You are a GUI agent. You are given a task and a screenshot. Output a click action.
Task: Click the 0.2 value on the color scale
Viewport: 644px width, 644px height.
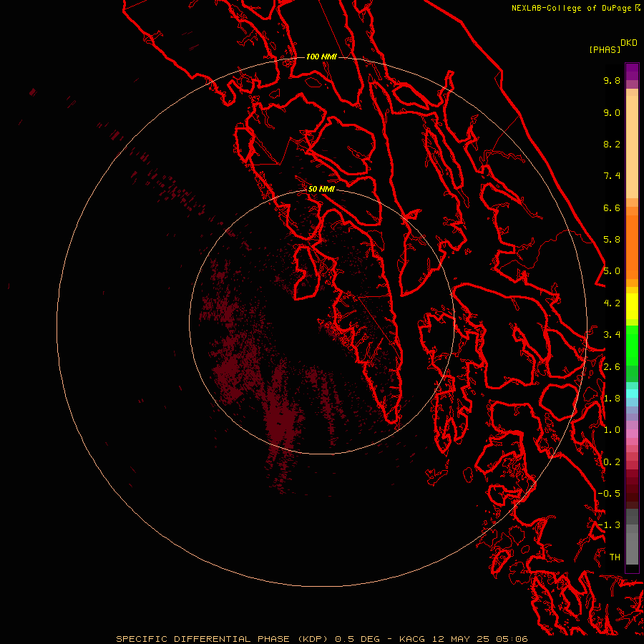click(x=612, y=462)
